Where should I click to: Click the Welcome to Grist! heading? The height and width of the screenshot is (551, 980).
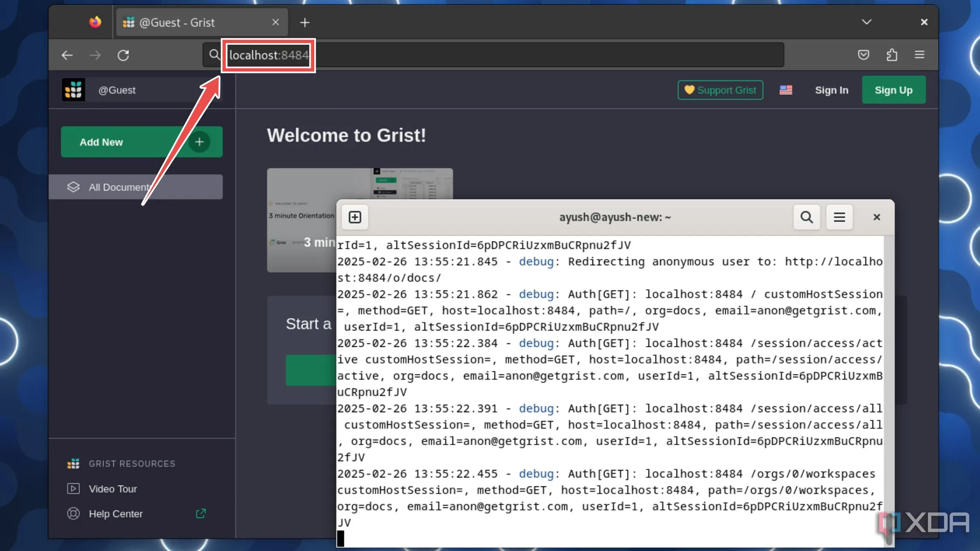346,136
